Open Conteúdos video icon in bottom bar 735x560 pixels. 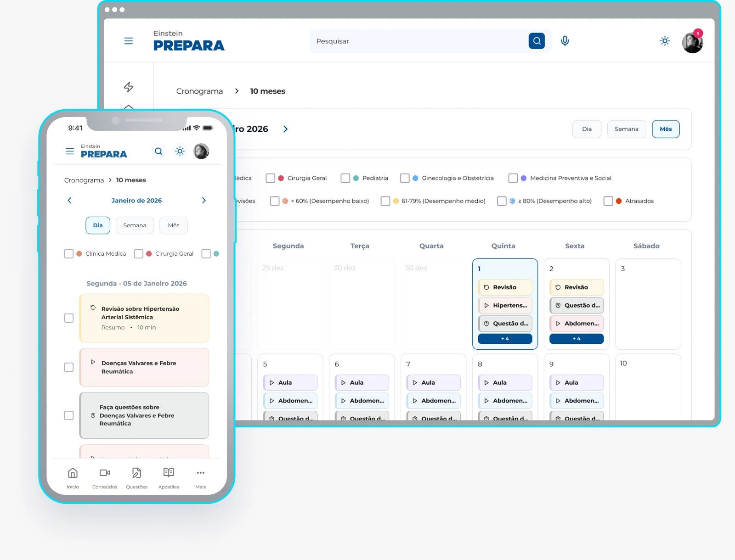coord(105,473)
